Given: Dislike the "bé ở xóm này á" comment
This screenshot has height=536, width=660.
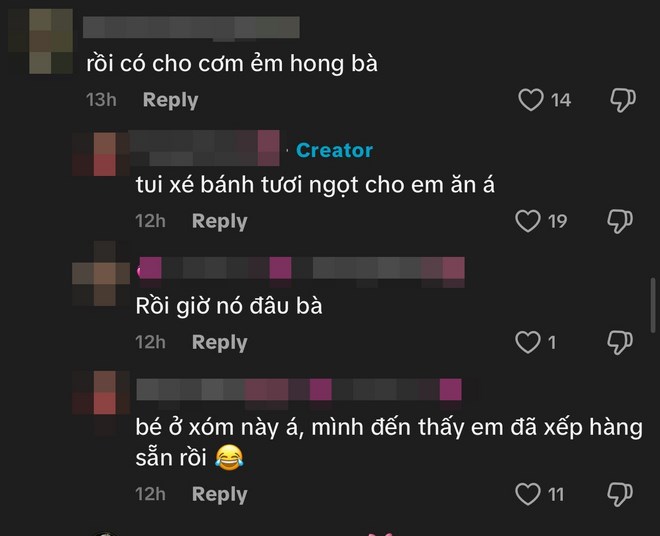Looking at the screenshot, I should pos(620,494).
